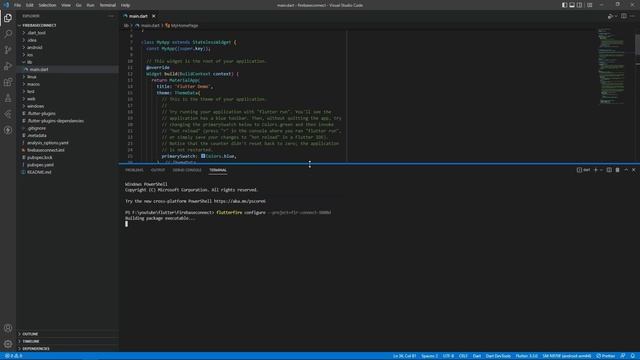This screenshot has width=640, height=360.
Task: Open the Search view in activity bar
Action: click(x=8, y=34)
